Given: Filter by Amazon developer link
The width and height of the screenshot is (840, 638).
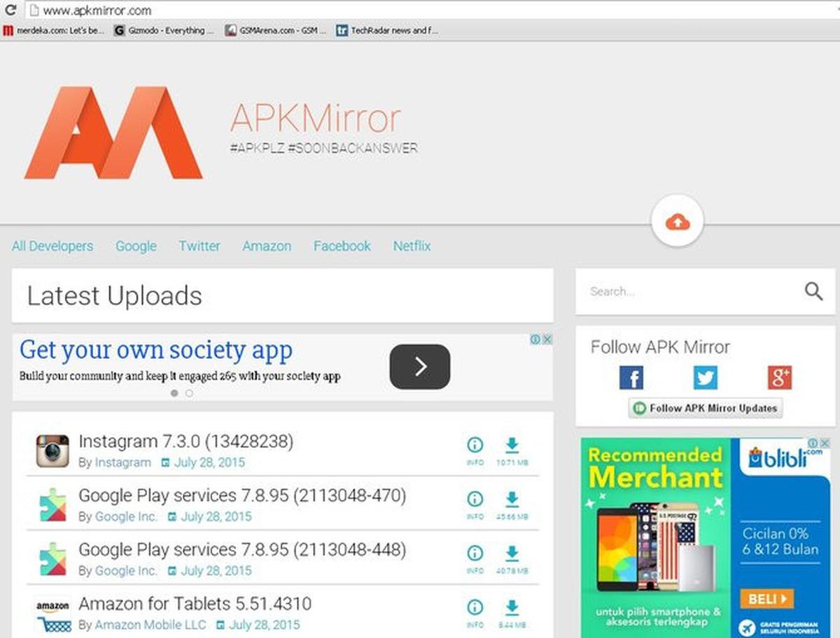Looking at the screenshot, I should [x=267, y=246].
